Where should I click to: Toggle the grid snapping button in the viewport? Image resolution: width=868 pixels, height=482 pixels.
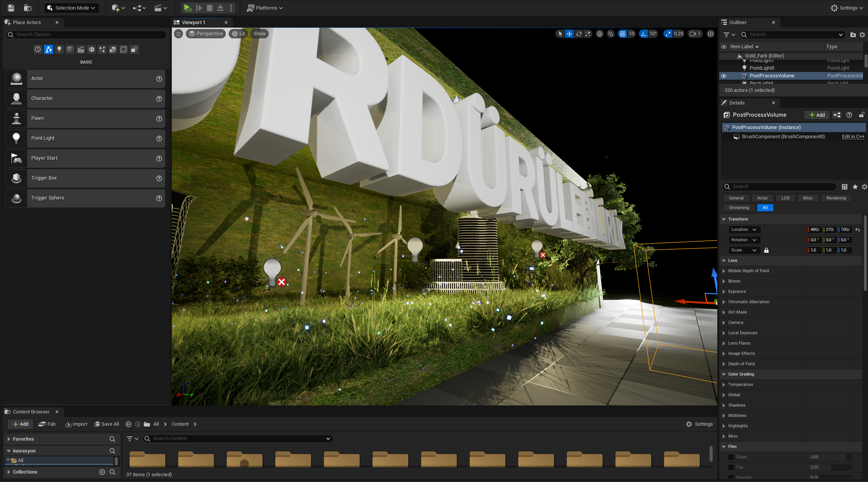point(622,34)
